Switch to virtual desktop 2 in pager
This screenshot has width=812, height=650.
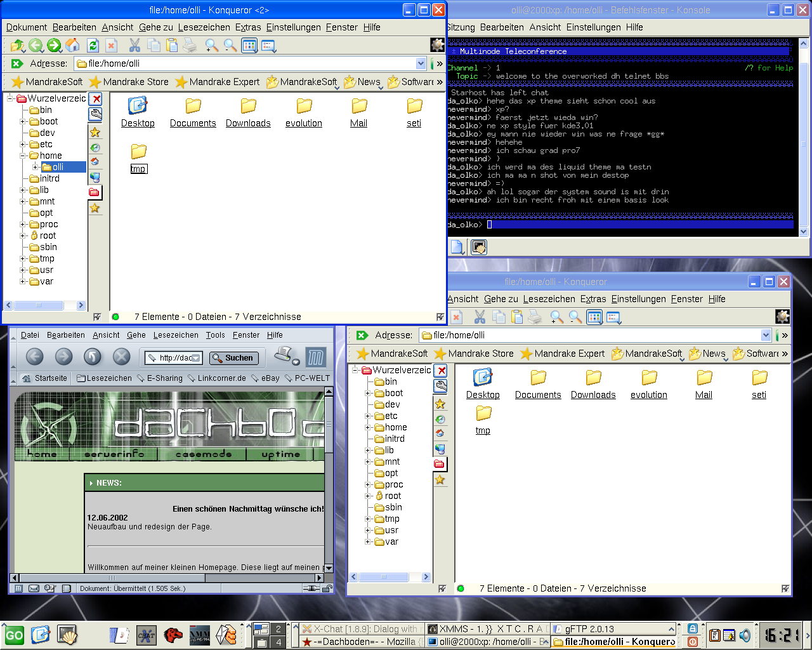click(278, 629)
